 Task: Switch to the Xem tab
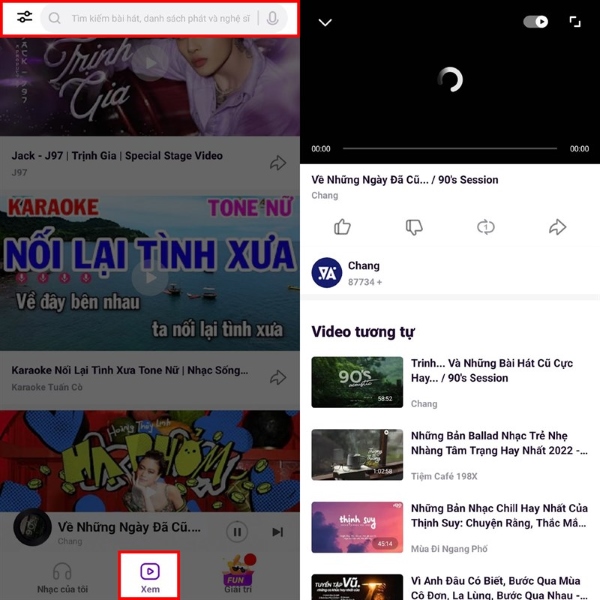149,576
